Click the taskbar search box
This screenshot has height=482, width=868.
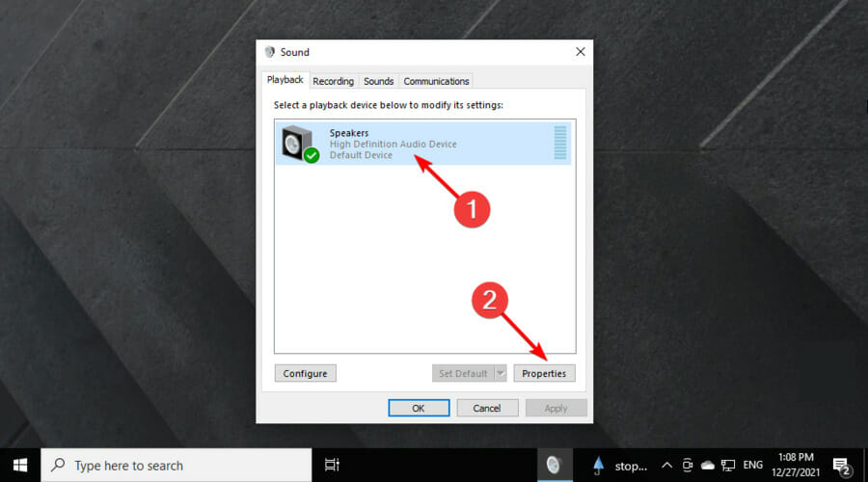coord(176,466)
